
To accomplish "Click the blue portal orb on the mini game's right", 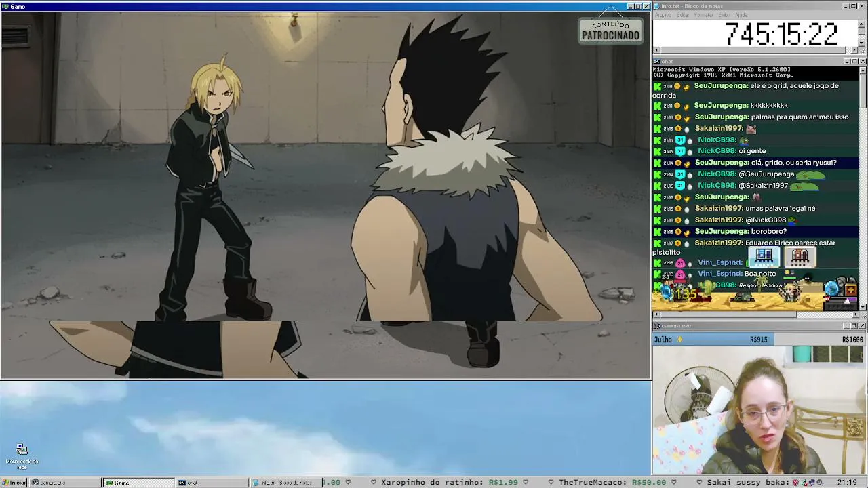I will pyautogui.click(x=831, y=289).
